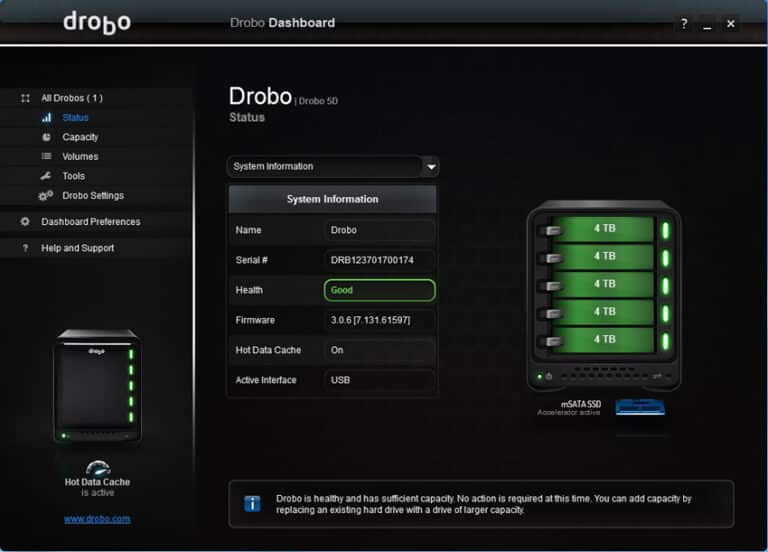Open the Status page
The height and width of the screenshot is (552, 768).
tap(75, 118)
